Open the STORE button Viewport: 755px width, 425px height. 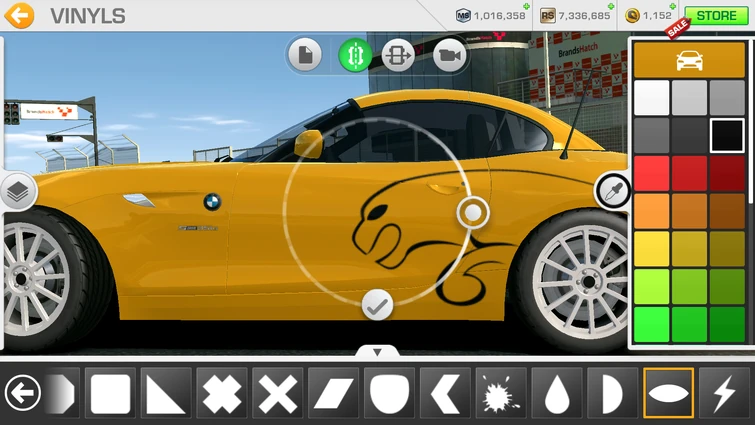click(x=716, y=15)
